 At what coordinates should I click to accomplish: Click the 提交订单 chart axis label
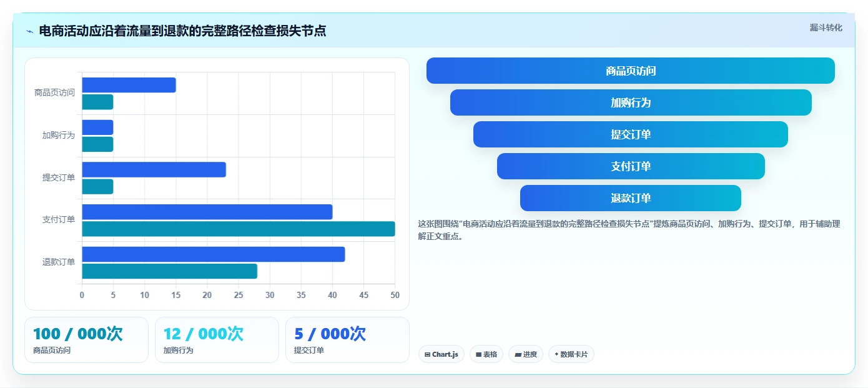click(59, 177)
